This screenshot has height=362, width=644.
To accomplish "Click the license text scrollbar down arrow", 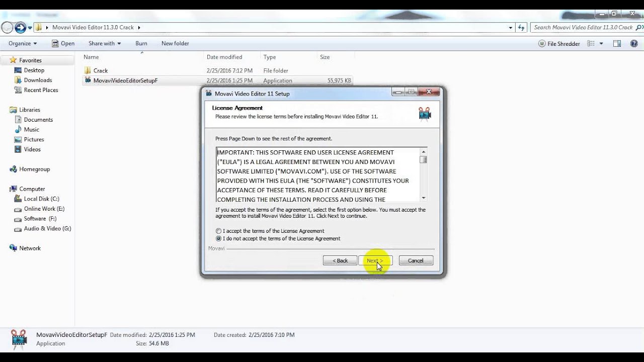I will 424,198.
